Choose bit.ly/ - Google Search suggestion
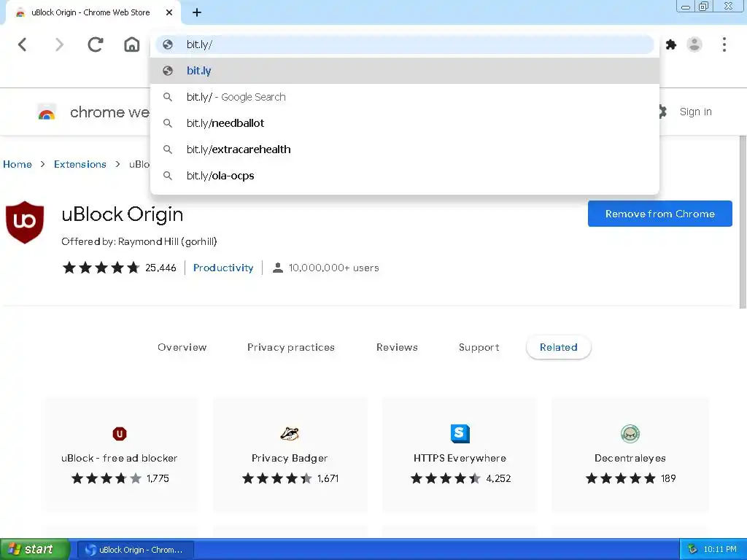The height and width of the screenshot is (560, 747). [404, 97]
